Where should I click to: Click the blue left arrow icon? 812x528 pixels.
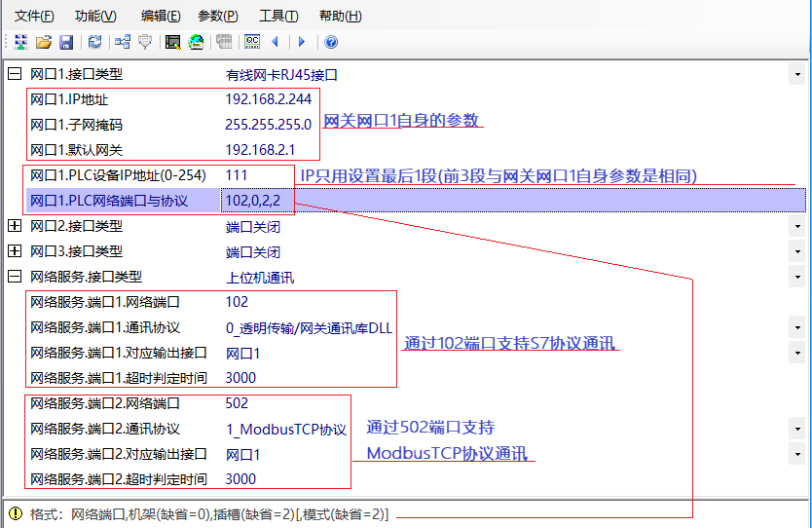tap(276, 42)
